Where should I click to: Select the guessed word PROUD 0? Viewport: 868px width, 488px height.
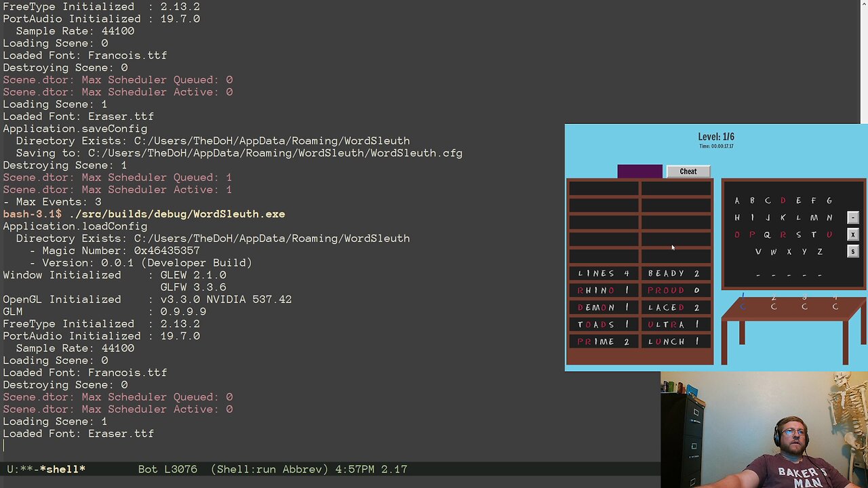[675, 290]
